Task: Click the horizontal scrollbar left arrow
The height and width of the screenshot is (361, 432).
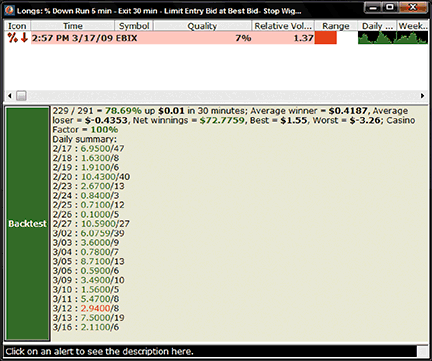Action: (x=10, y=96)
